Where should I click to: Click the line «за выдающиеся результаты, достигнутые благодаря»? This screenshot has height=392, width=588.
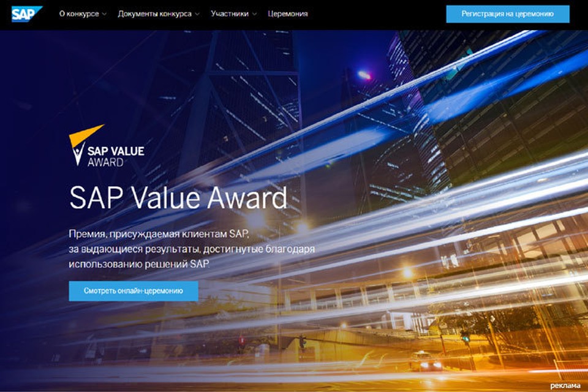(192, 249)
